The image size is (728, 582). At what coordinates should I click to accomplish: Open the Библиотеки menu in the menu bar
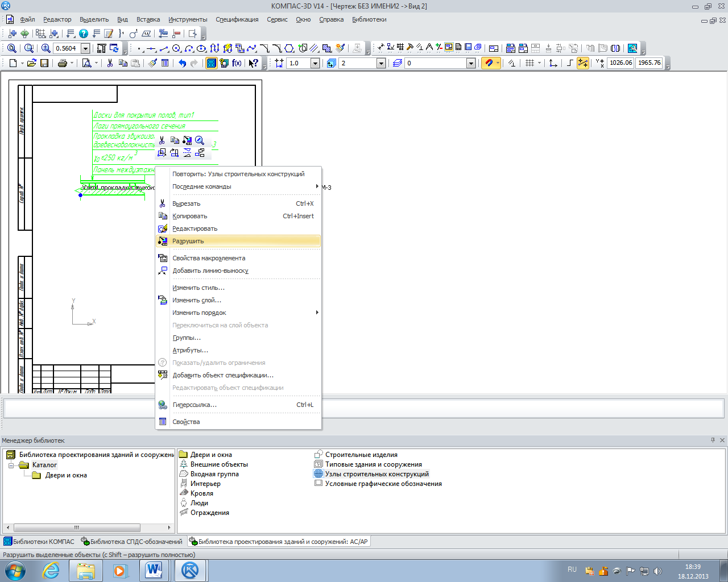click(x=369, y=19)
